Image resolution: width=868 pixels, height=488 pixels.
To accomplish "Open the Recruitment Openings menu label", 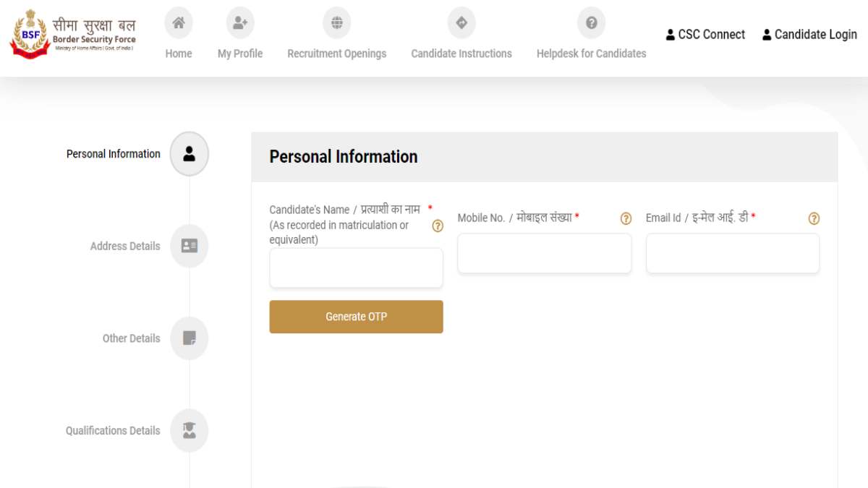I will (336, 53).
